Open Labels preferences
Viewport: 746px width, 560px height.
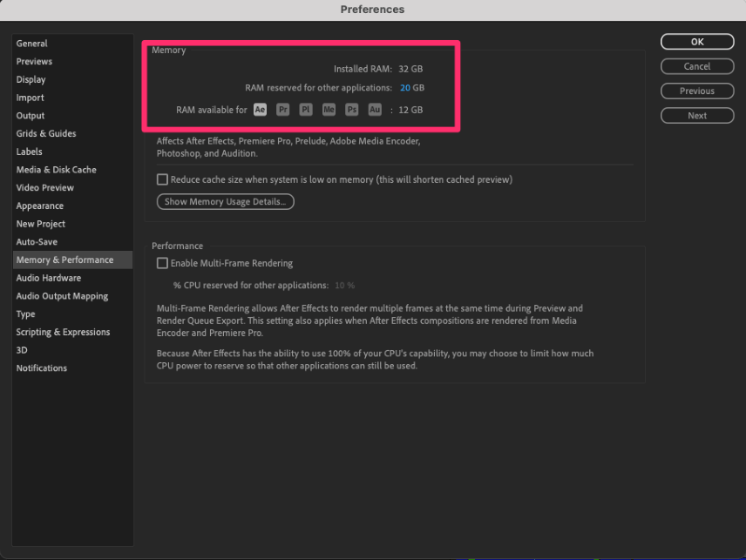tap(72, 152)
